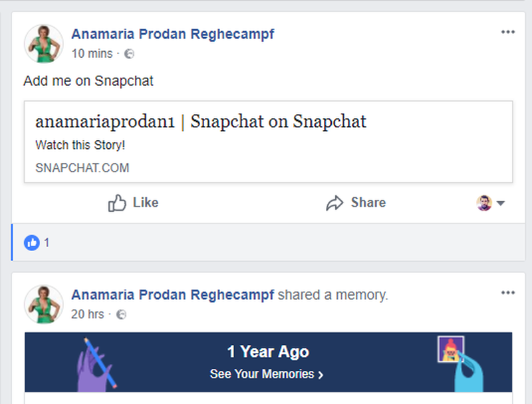This screenshot has height=404, width=532.
Task: Click the photo icon in the memory banner
Action: click(x=450, y=349)
